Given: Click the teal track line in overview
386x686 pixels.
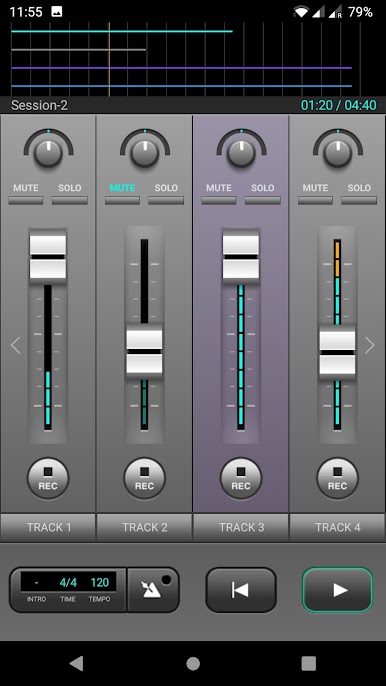Looking at the screenshot, I should pyautogui.click(x=122, y=31).
